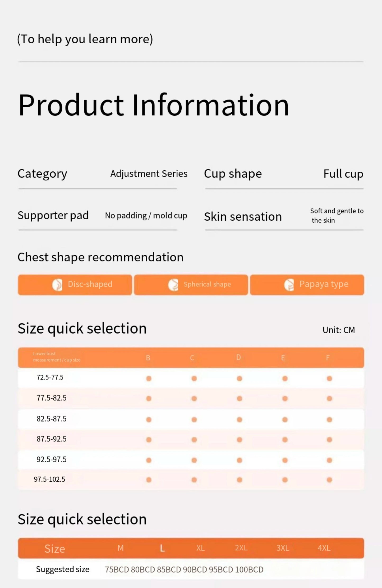Select the M size column header

pos(121,548)
